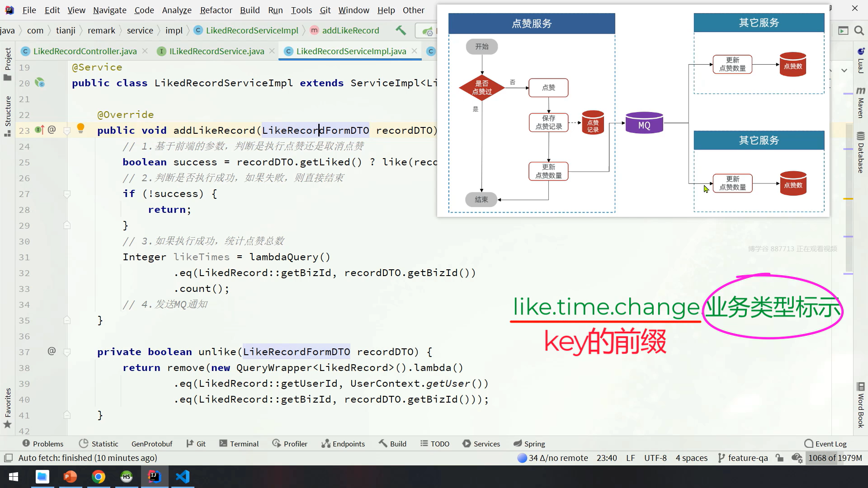Toggle the read-only lock icon in the status bar
The height and width of the screenshot is (488, 868).
click(x=779, y=458)
